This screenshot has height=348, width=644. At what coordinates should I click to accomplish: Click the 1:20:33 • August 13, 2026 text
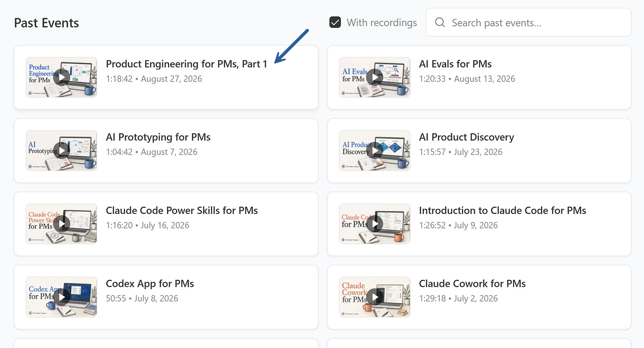click(x=467, y=79)
